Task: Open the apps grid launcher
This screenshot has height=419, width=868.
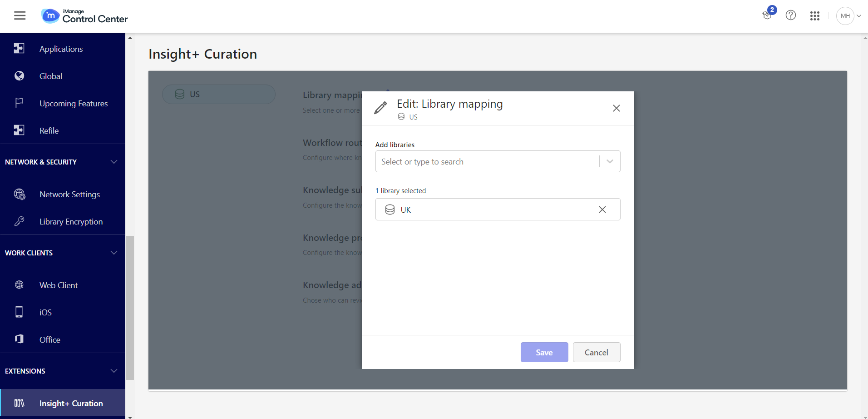Action: click(x=815, y=16)
